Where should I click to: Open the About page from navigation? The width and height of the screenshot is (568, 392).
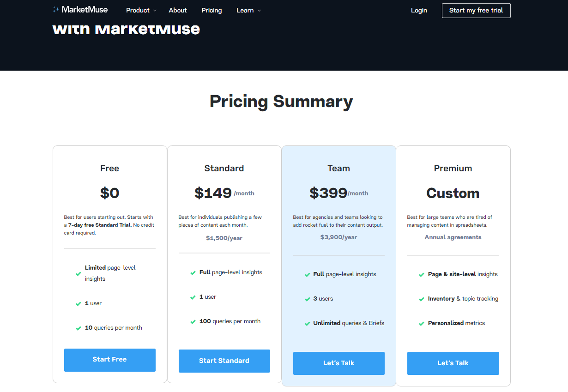(x=178, y=10)
